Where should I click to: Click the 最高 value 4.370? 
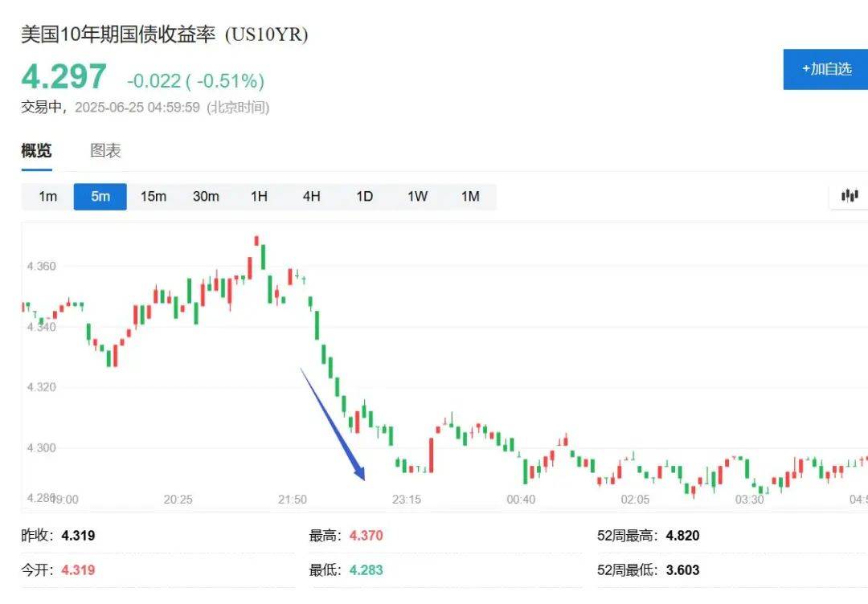pyautogui.click(x=366, y=535)
